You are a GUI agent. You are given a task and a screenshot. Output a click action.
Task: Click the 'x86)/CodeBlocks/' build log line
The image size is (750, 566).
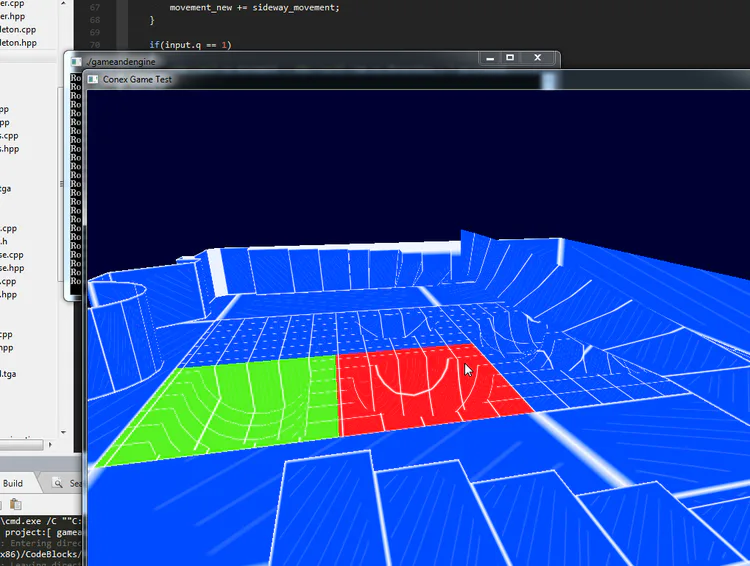coord(41,554)
